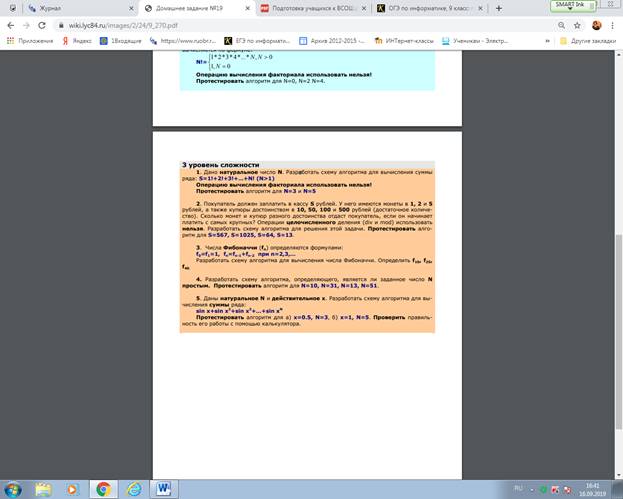Open the Яндекс bookmark
Viewport: 623px width, 499px height.
78,42
